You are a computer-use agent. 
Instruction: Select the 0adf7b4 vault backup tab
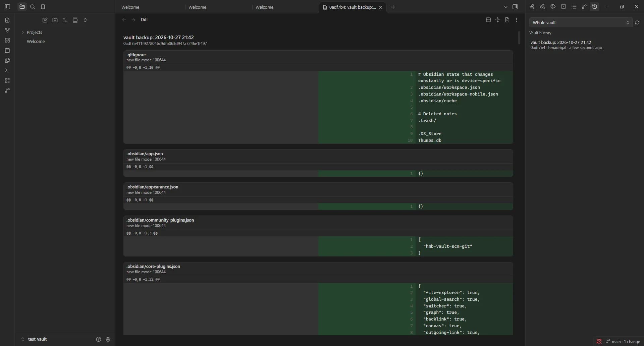(x=352, y=7)
